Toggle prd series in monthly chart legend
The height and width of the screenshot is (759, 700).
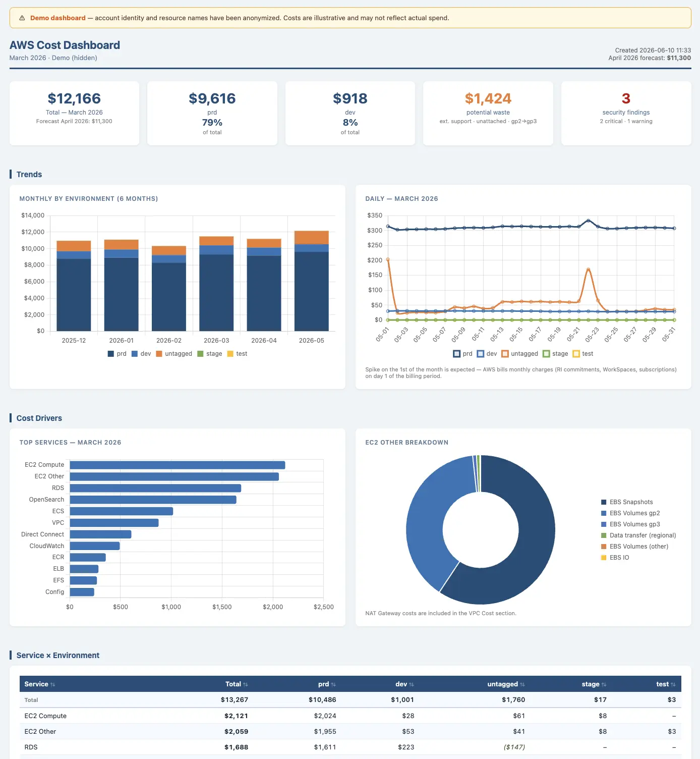[x=117, y=354]
